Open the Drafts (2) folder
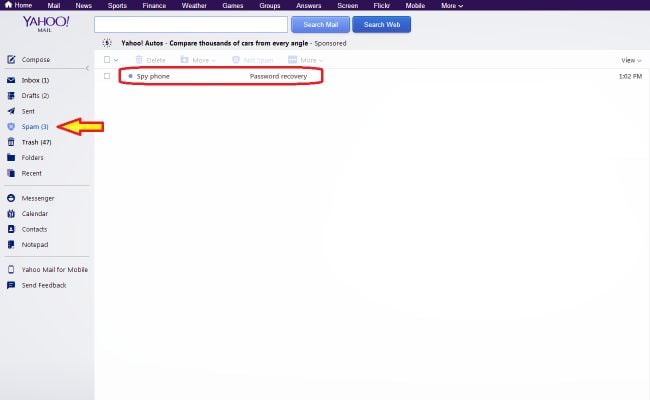 click(35, 96)
